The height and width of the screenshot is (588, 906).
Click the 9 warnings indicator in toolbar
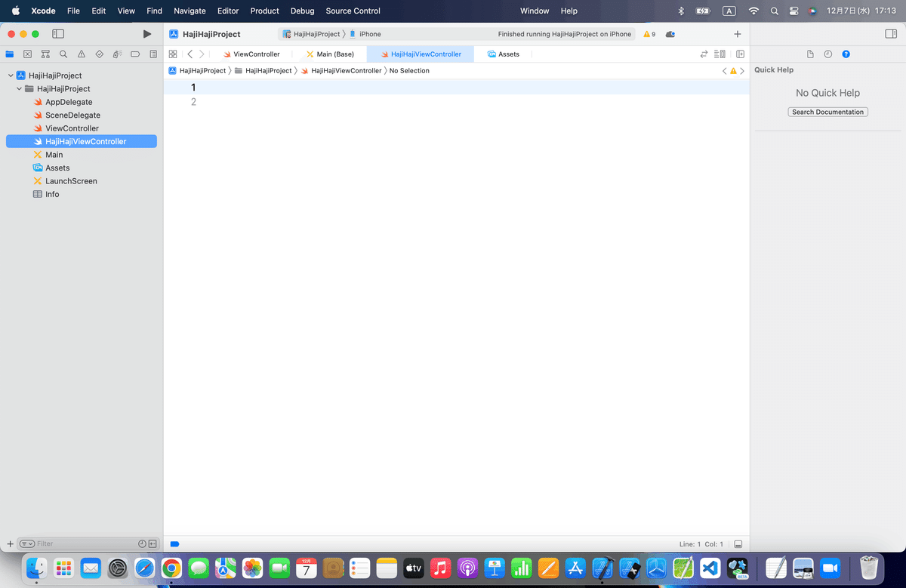pyautogui.click(x=649, y=34)
